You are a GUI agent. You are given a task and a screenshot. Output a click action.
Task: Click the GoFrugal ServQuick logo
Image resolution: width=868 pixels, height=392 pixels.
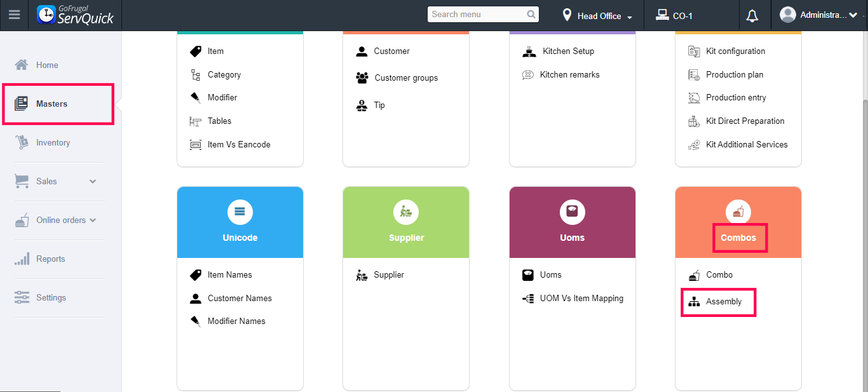[x=76, y=15]
